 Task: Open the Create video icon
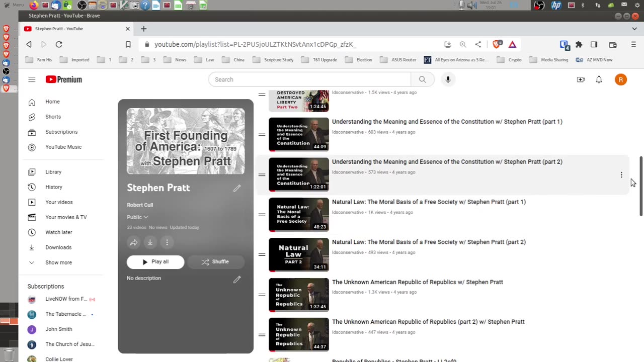[x=581, y=79]
